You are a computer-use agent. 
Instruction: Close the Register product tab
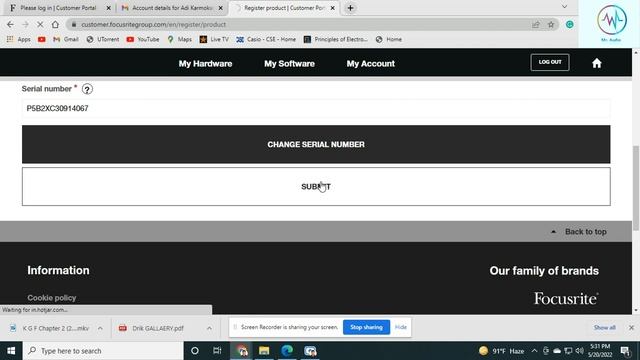click(x=332, y=8)
